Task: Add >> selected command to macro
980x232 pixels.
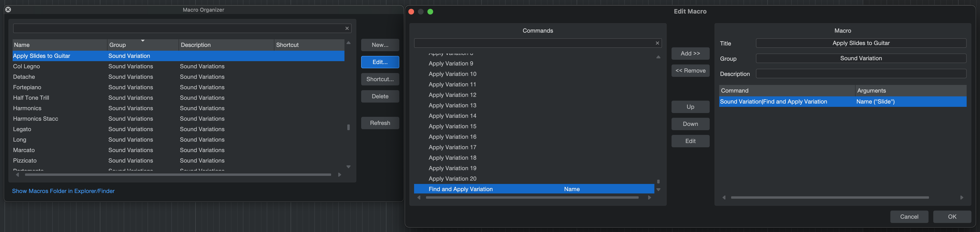Action: pos(690,54)
